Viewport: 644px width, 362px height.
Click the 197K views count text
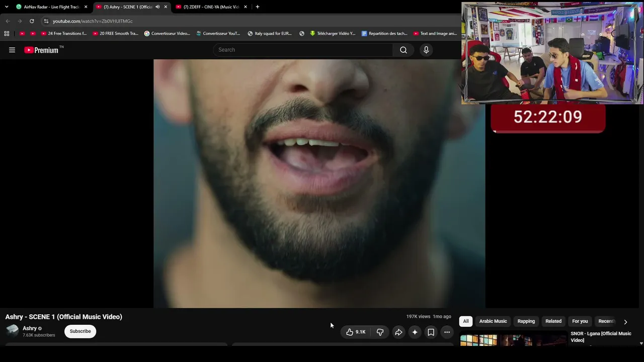click(418, 317)
